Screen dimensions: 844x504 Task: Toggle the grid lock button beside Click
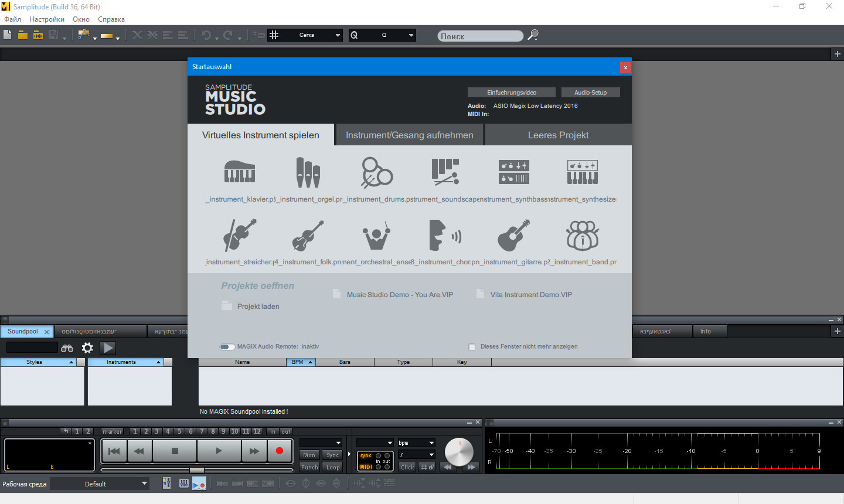[427, 467]
